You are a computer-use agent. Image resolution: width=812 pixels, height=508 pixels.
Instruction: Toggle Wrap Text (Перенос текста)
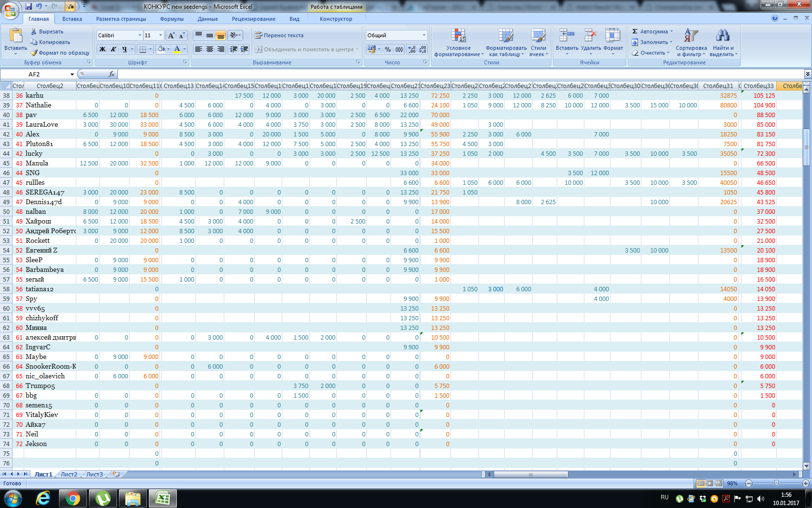pyautogui.click(x=279, y=35)
